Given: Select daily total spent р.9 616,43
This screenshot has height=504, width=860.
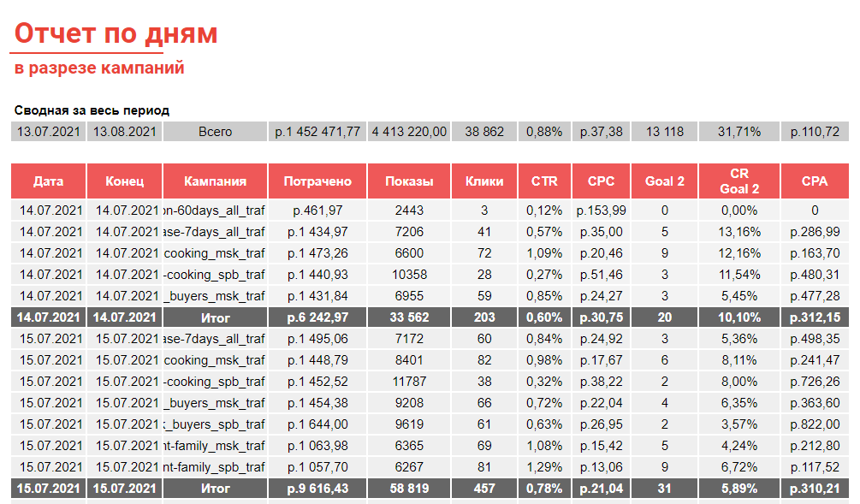Looking at the screenshot, I should pyautogui.click(x=317, y=489).
